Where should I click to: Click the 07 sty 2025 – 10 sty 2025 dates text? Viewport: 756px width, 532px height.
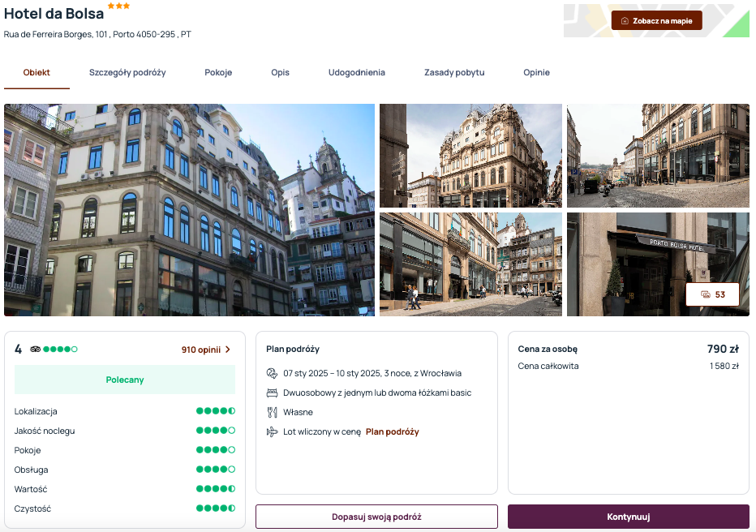[x=372, y=374]
